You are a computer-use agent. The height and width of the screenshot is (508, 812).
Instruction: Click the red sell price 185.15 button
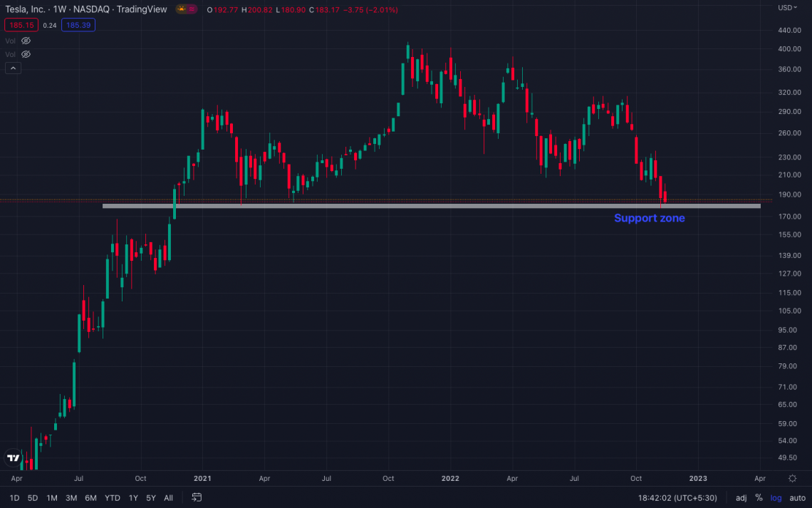[x=20, y=25]
